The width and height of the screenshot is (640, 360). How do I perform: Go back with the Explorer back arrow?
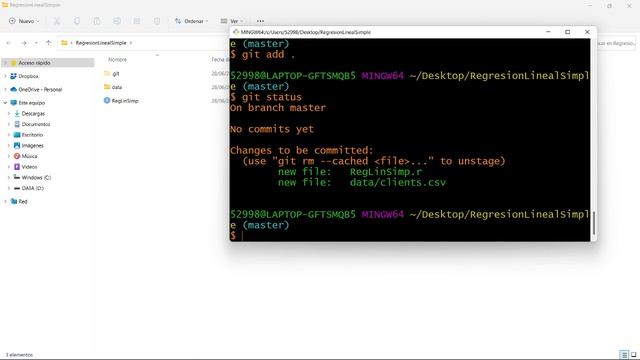[9, 43]
